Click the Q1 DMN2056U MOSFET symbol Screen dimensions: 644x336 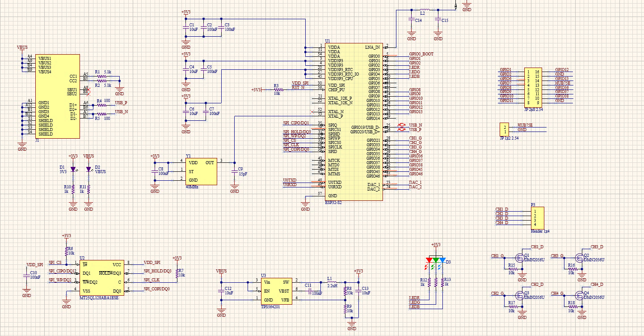click(520, 258)
